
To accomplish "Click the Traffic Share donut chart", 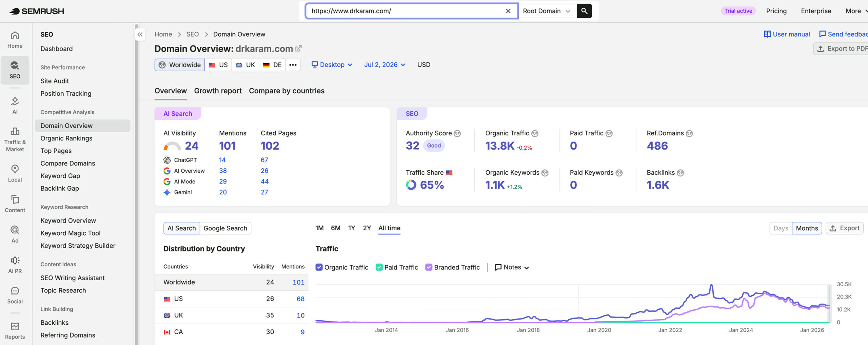I will pyautogui.click(x=411, y=185).
